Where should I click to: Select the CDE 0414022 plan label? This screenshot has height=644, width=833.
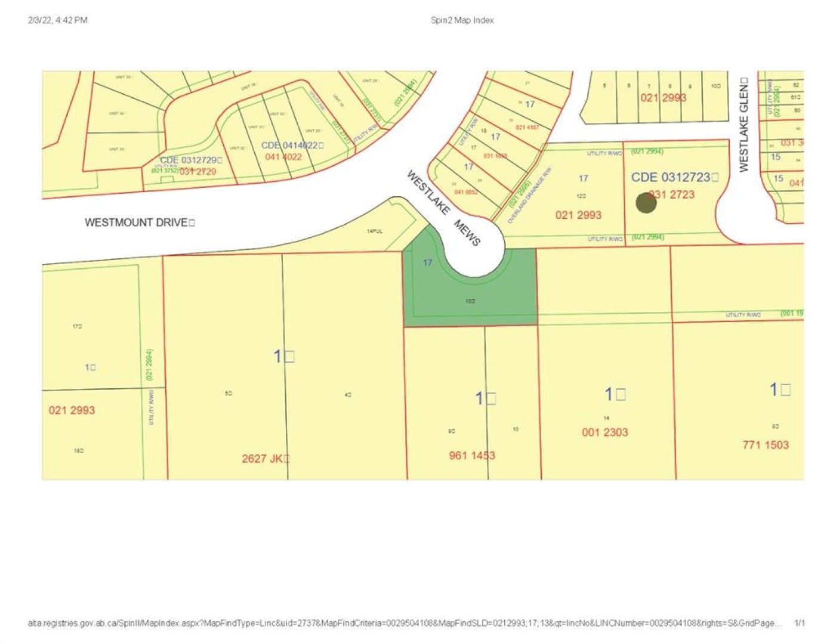[x=292, y=145]
